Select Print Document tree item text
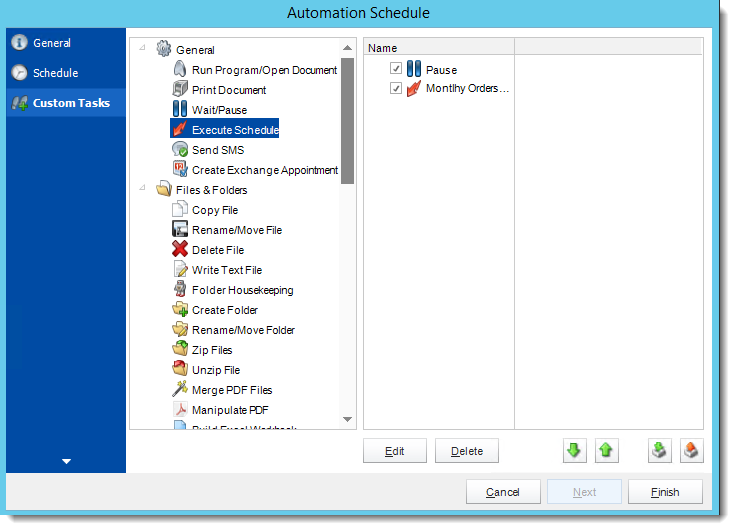Screen dimensions: 735x530 (x=229, y=90)
